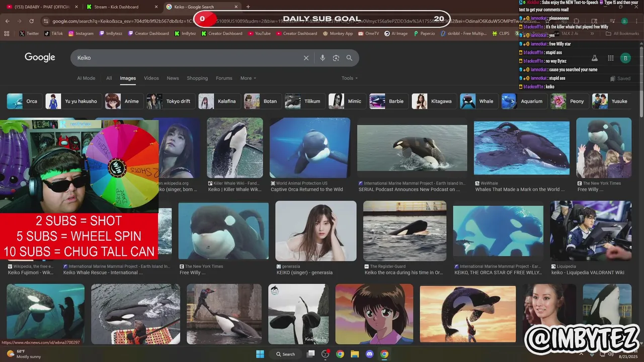The height and width of the screenshot is (362, 644).
Task: Clear the Keiko search query
Action: (x=306, y=58)
